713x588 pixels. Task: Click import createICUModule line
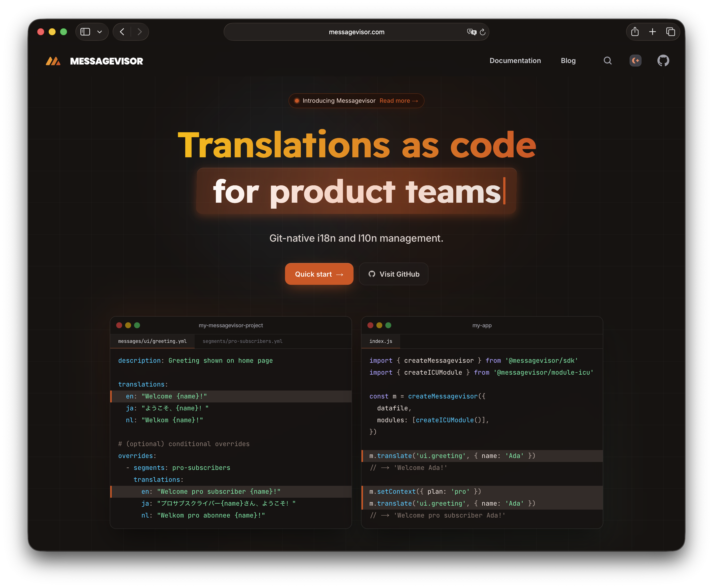click(481, 372)
